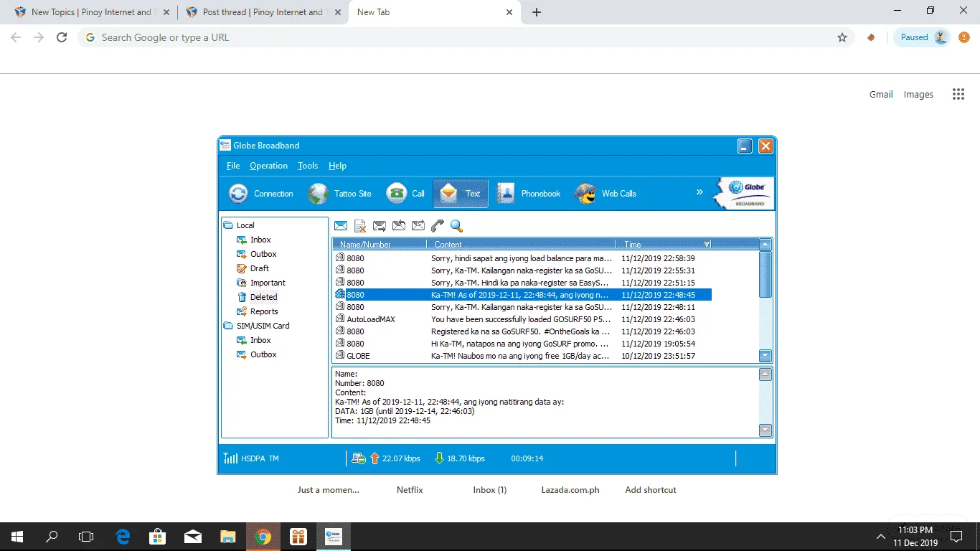Expand the toolbar overflow chevron
980x551 pixels.
click(x=699, y=192)
